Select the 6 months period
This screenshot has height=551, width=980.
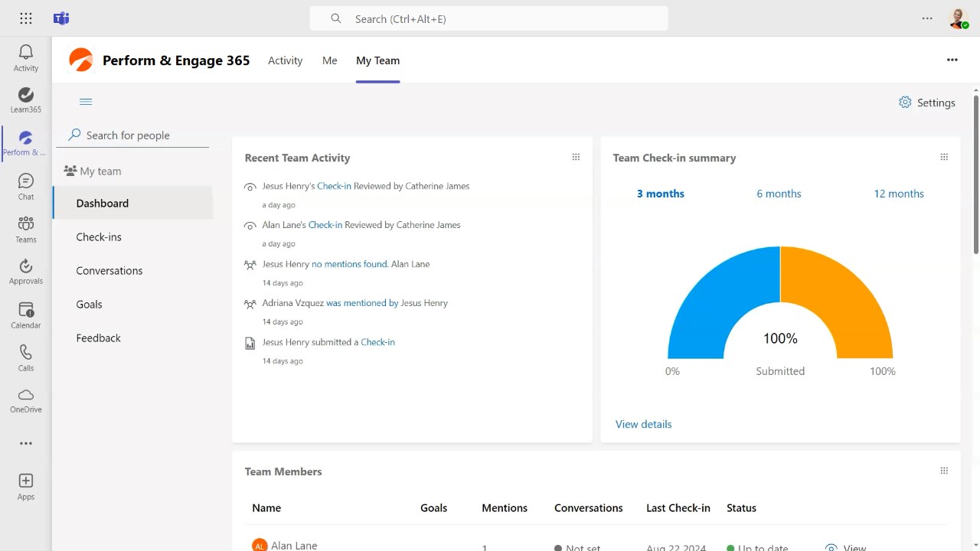click(x=779, y=194)
